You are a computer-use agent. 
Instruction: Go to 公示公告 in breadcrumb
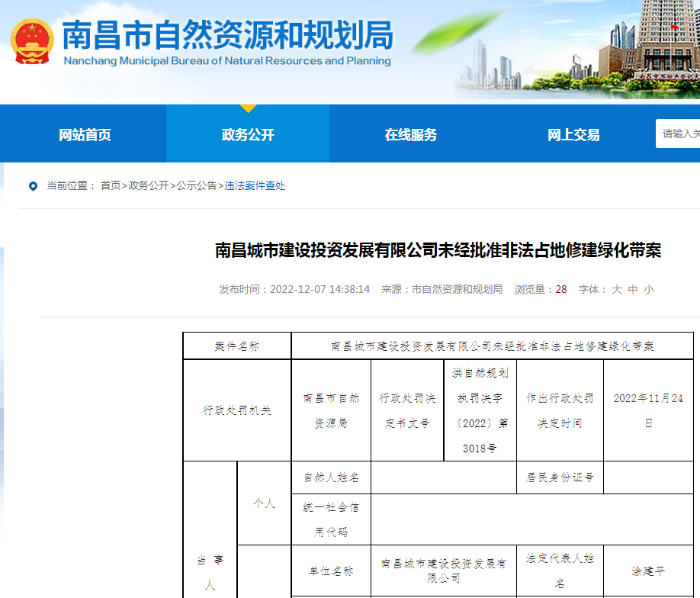[x=197, y=186]
